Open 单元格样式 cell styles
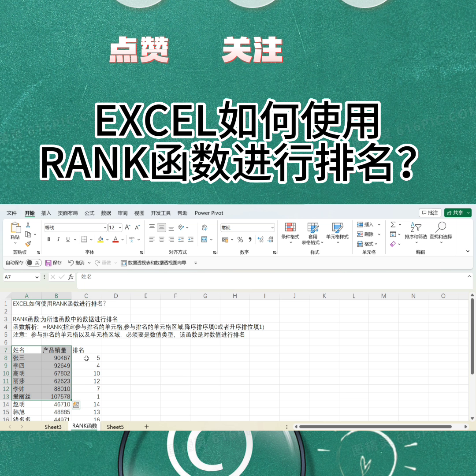 tap(337, 233)
